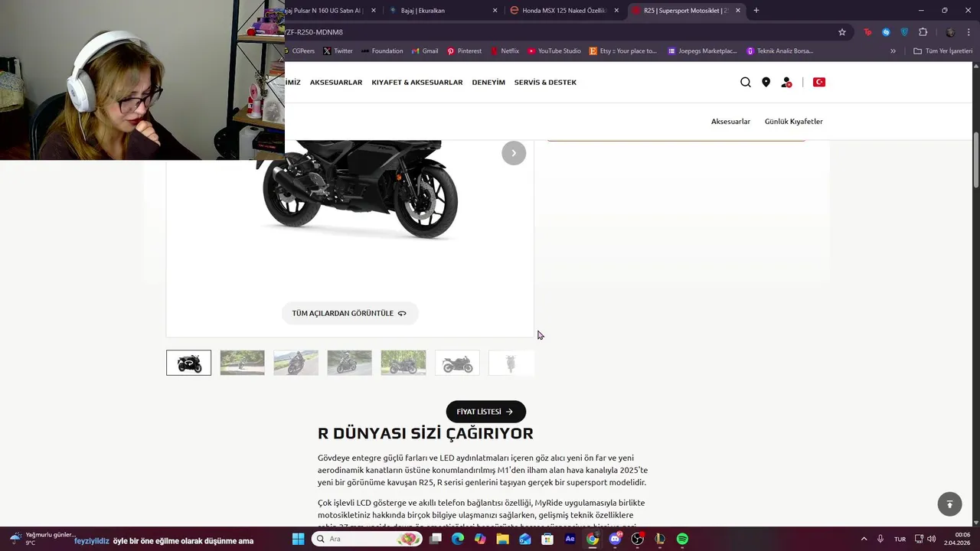Click the page vertical scrollbar
This screenshot has height=551, width=980.
coord(975,160)
